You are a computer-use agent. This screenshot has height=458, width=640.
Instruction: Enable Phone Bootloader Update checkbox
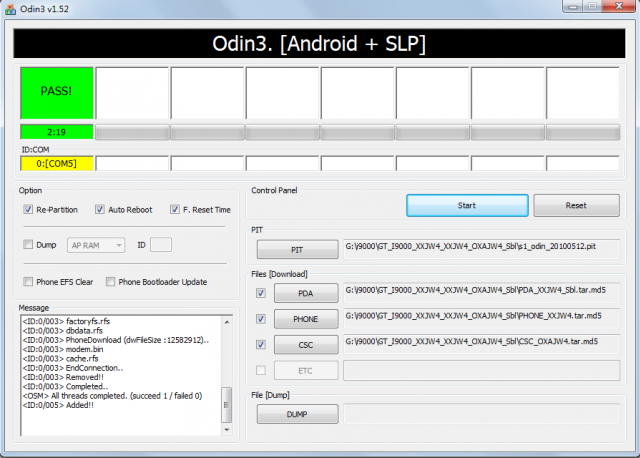click(110, 282)
